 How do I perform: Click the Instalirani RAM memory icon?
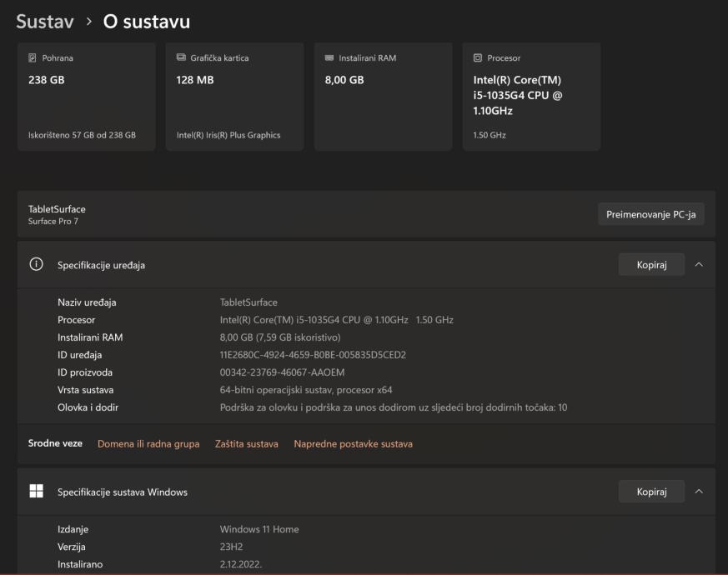coord(329,57)
